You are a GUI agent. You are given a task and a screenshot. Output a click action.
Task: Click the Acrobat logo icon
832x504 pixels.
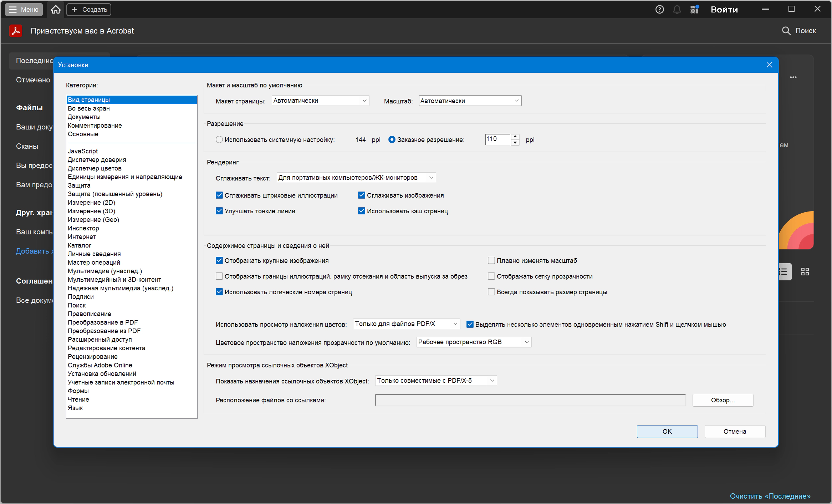[x=16, y=31]
